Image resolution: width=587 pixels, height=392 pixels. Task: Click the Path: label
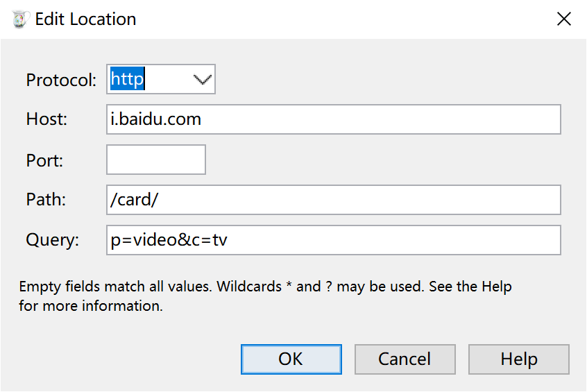point(46,200)
